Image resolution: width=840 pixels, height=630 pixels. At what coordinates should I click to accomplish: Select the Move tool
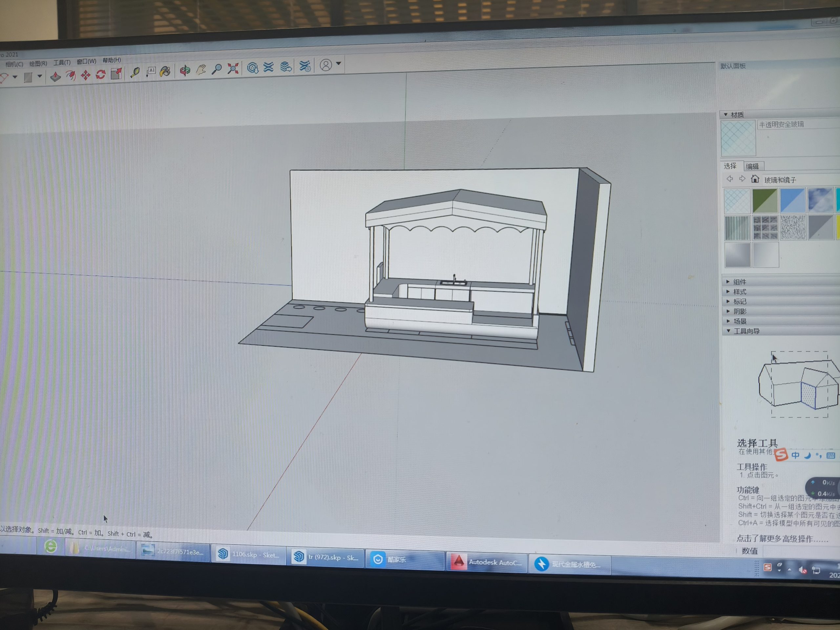pos(85,75)
